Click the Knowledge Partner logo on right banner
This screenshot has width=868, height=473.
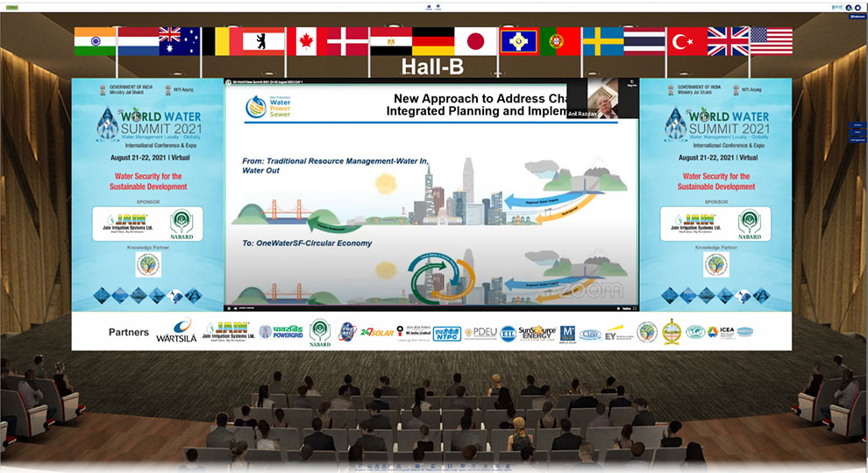coord(716,265)
